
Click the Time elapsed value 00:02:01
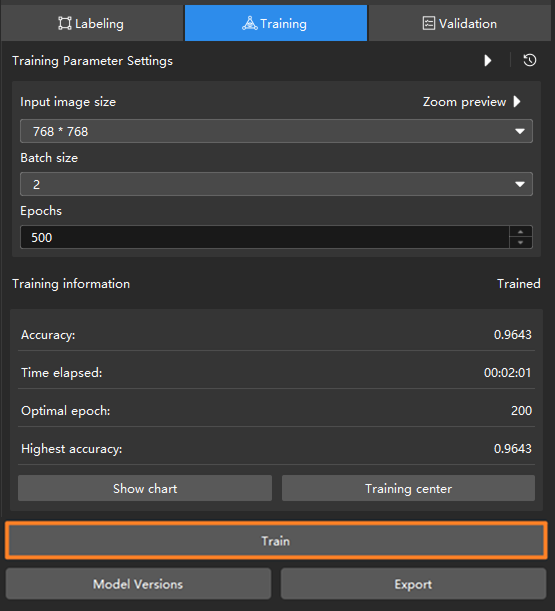click(507, 373)
